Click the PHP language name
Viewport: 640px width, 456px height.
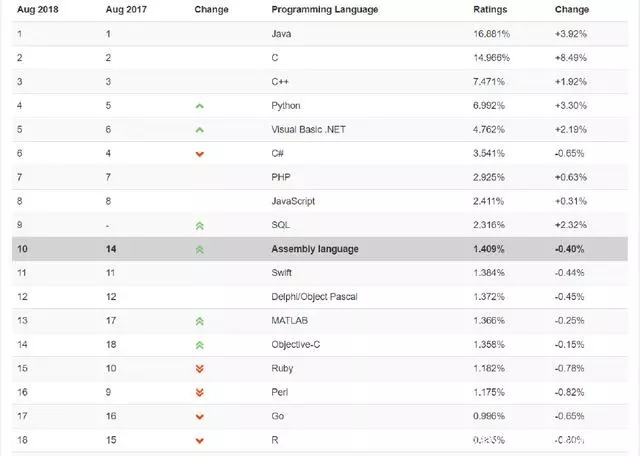pos(281,177)
